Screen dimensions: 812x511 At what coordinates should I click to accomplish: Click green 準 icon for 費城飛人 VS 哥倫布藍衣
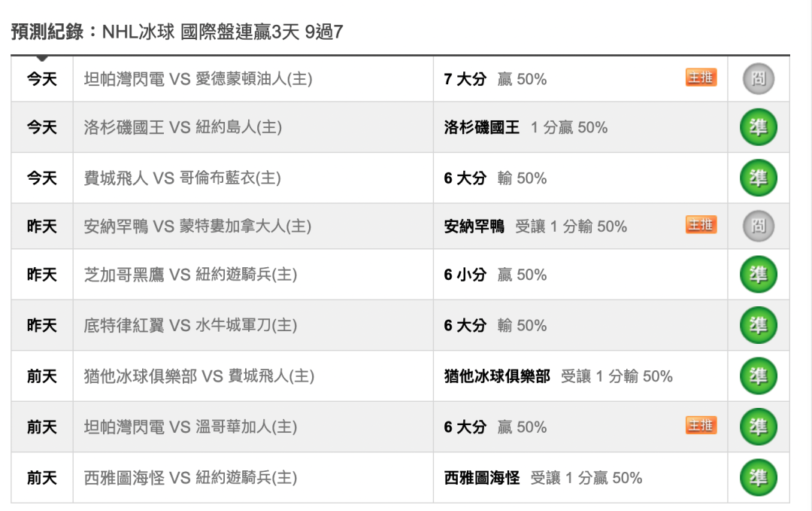pyautogui.click(x=758, y=178)
